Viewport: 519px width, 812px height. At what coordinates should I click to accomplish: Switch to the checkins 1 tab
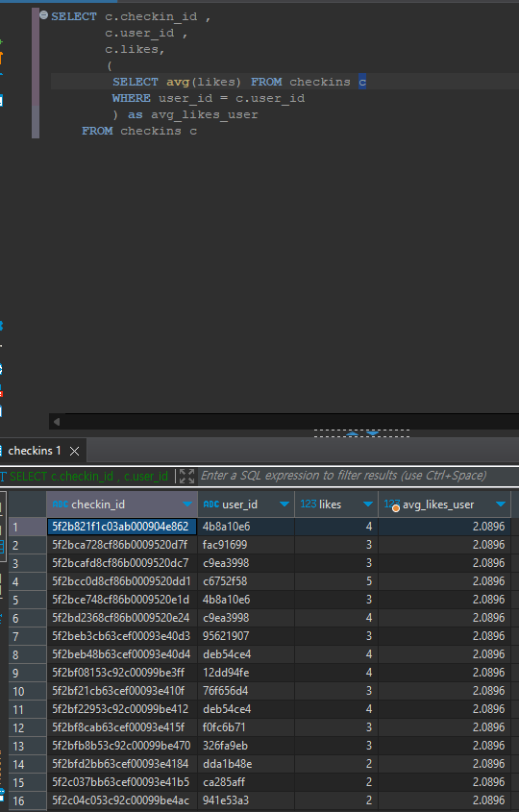coord(35,451)
